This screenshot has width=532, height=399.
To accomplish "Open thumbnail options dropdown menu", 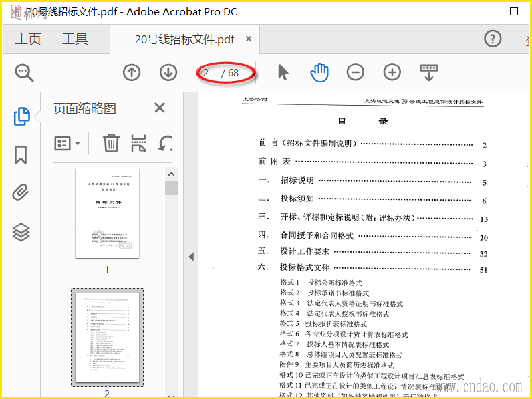I will (x=67, y=143).
